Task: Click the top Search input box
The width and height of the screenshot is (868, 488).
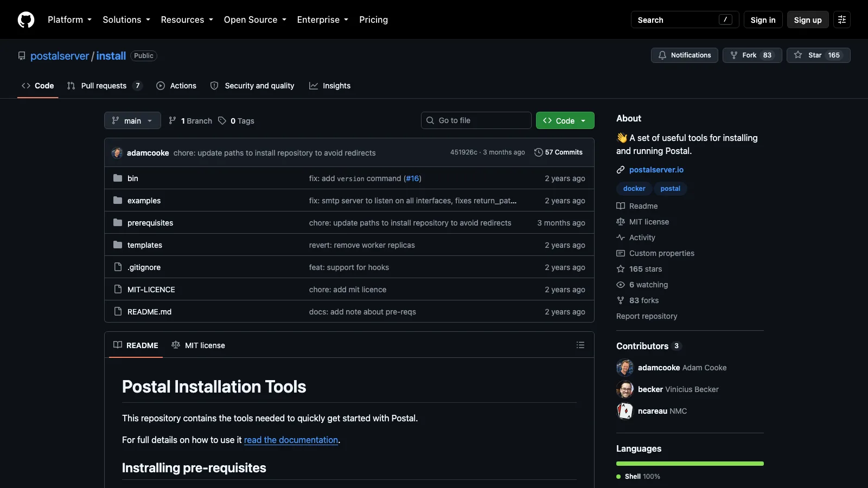Action: click(685, 20)
